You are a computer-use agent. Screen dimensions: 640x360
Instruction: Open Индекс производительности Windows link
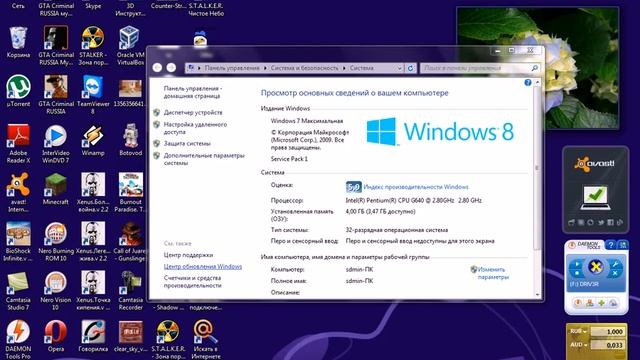(x=416, y=187)
